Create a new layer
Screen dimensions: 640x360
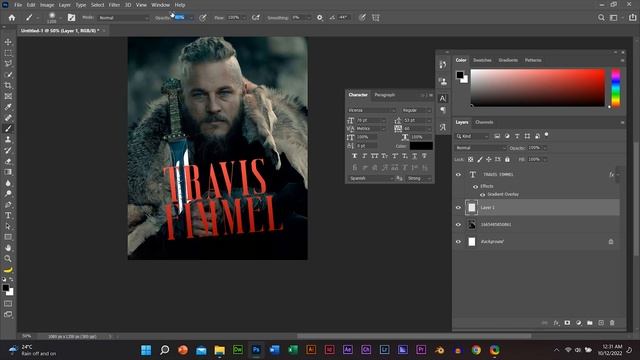pyautogui.click(x=601, y=323)
